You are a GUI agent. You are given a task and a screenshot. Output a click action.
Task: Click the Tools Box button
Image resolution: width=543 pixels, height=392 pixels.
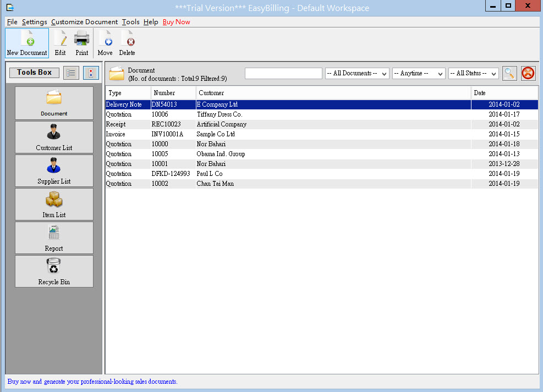[x=34, y=73]
